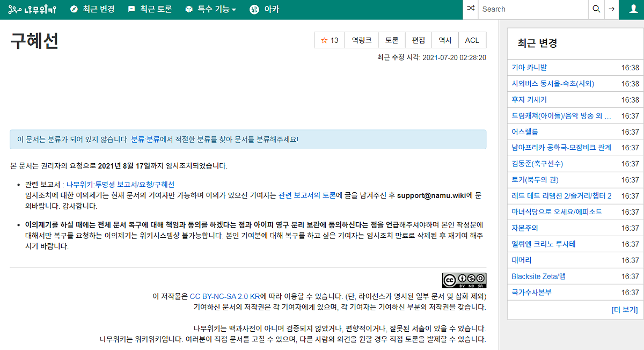Open the 역사 history button
644x350 pixels.
click(x=445, y=40)
